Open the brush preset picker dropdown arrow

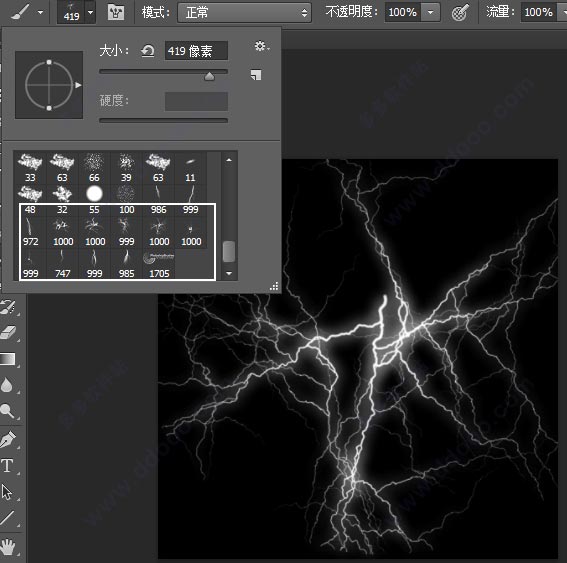(x=90, y=12)
